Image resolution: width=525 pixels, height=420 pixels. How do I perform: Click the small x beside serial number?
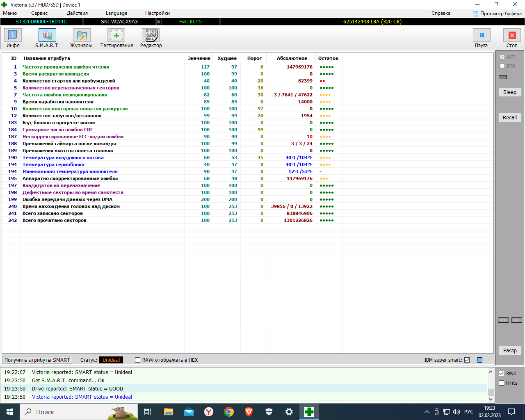click(158, 22)
